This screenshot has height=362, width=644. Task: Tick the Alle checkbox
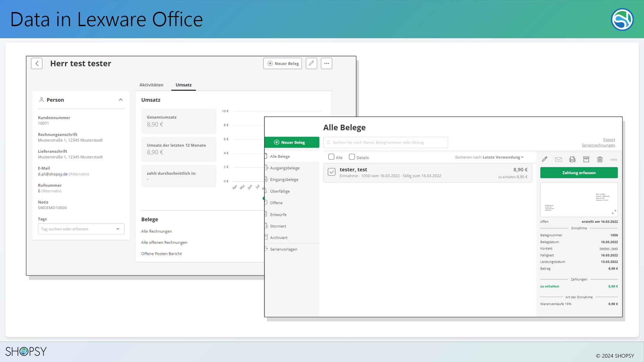[x=331, y=157]
